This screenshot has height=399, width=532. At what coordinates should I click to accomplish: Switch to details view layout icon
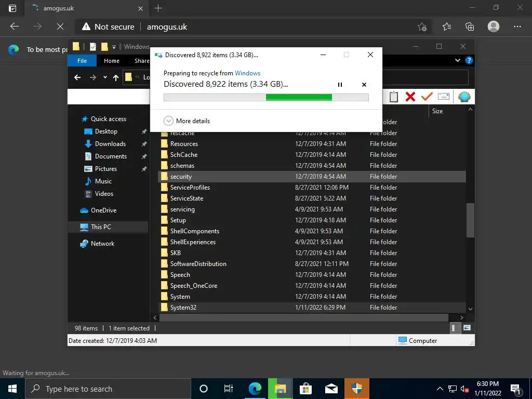pos(454,328)
